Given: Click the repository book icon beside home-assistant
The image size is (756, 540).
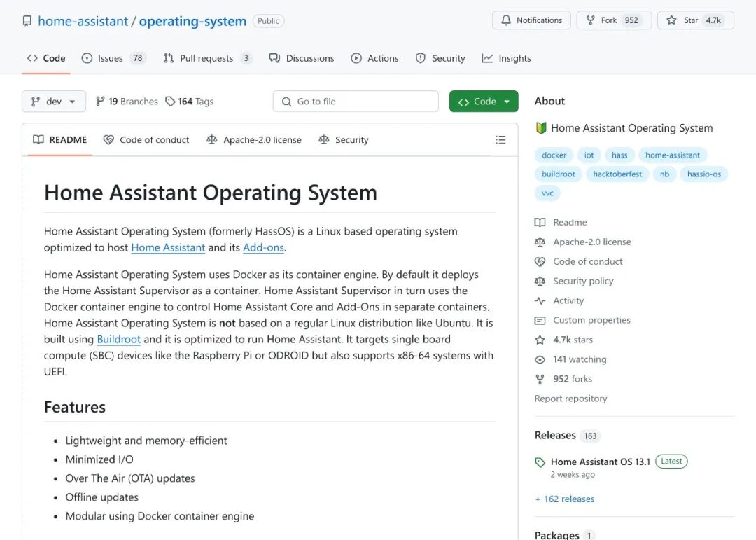Looking at the screenshot, I should pos(27,21).
